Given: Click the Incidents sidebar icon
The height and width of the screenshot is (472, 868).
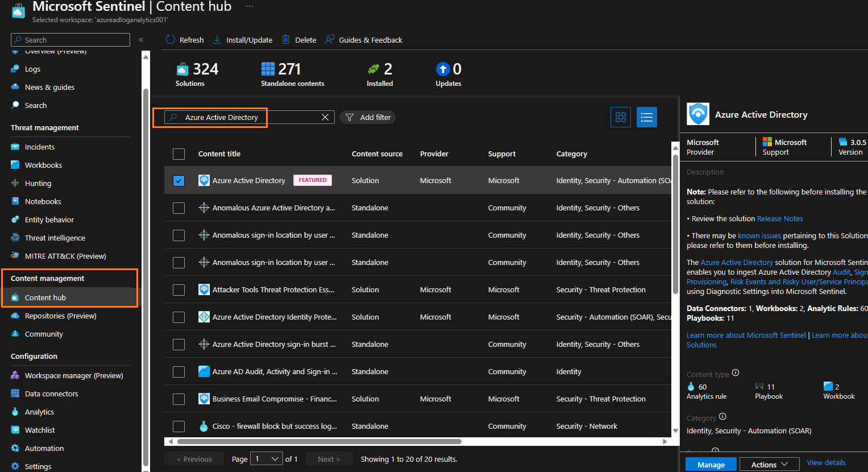Looking at the screenshot, I should coord(15,147).
